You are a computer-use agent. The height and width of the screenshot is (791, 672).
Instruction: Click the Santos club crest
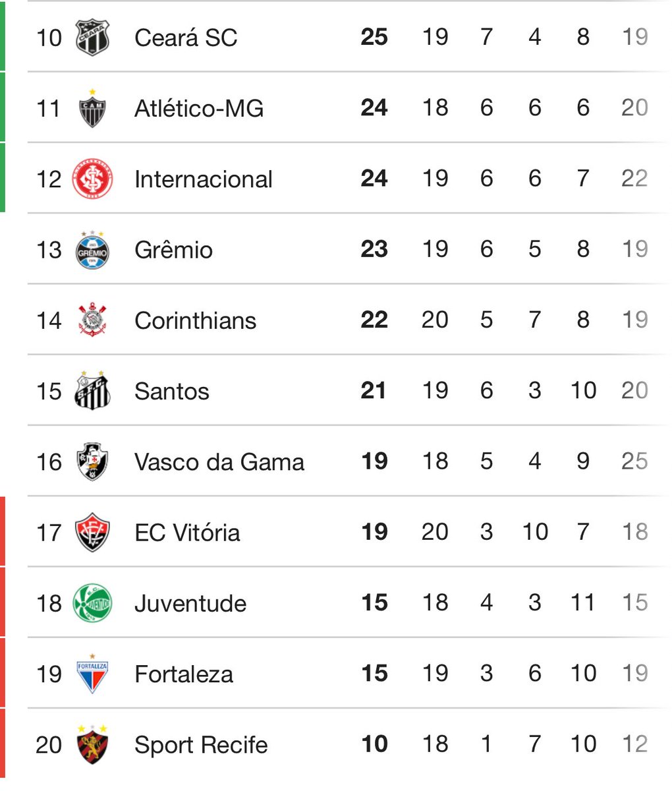pos(92,391)
